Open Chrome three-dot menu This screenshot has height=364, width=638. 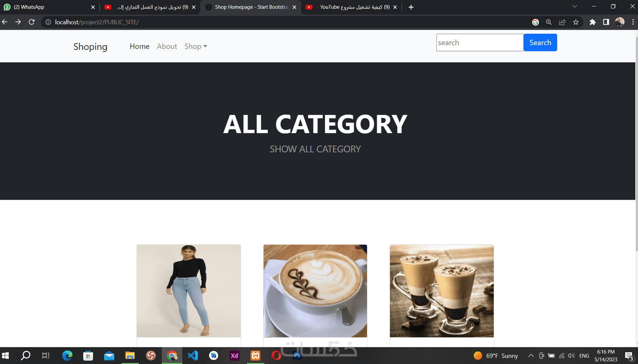[633, 22]
